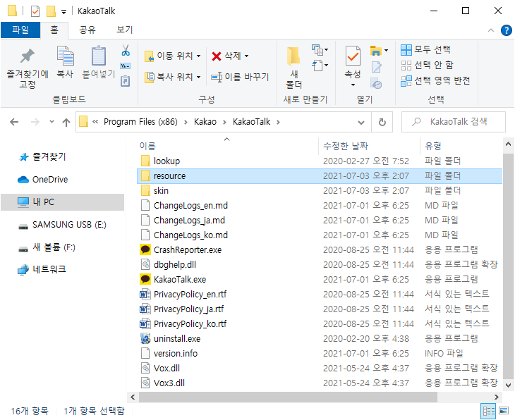Click the paste shortcut icon
The width and height of the screenshot is (515, 420).
pos(126,81)
